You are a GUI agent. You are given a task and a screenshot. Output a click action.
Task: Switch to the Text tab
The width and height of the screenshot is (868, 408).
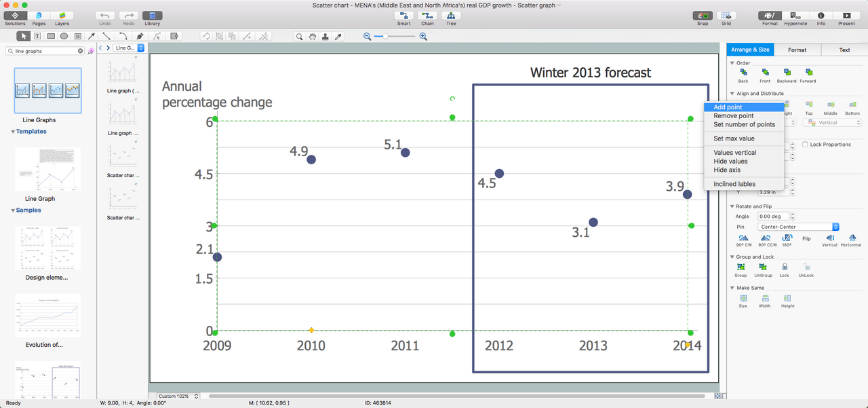[844, 50]
